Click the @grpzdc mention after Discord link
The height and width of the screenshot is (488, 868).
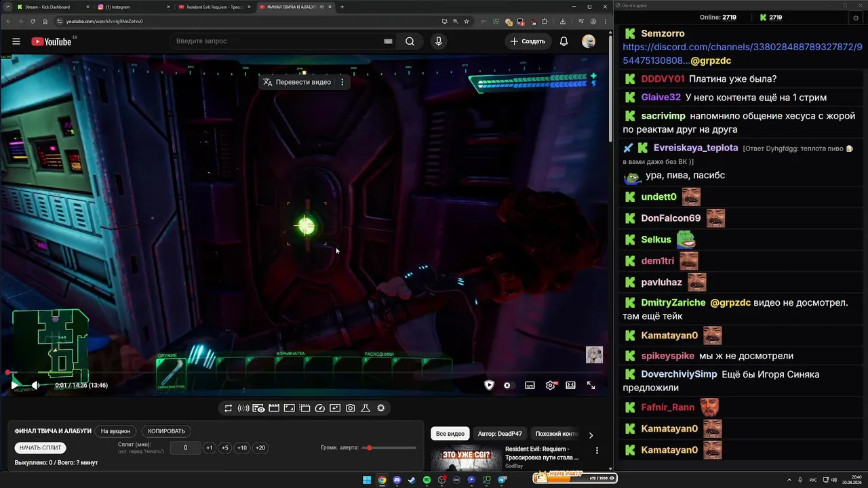[x=711, y=60]
